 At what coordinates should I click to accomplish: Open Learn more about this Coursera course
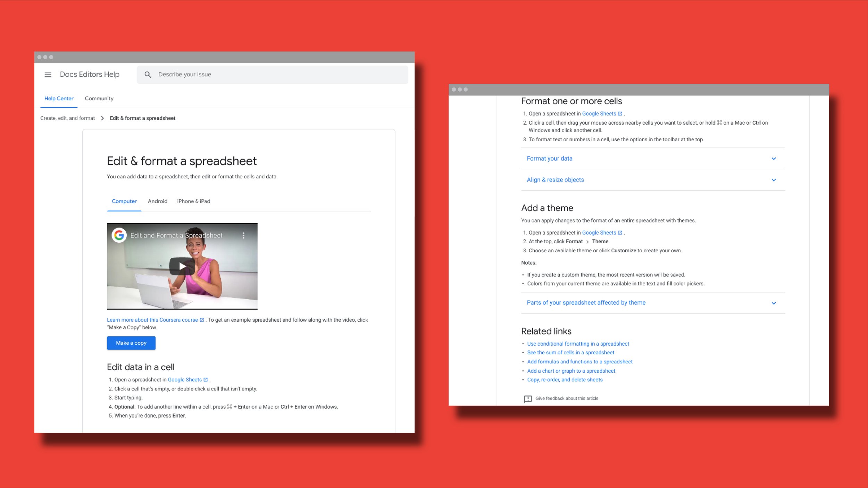click(155, 320)
